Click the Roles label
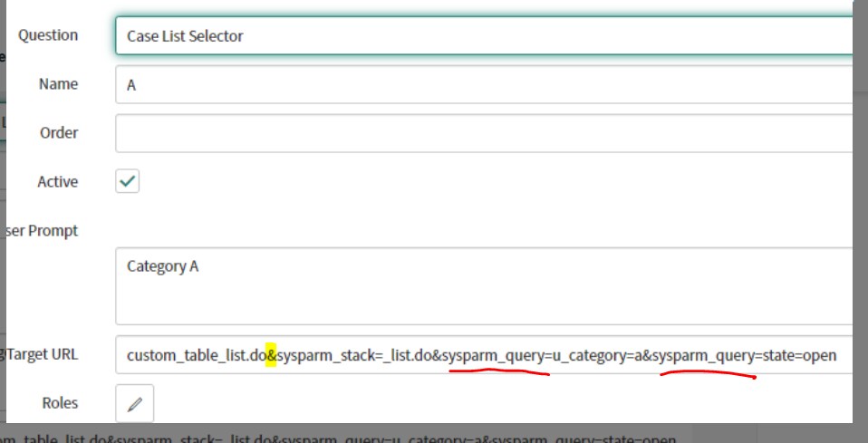The width and height of the screenshot is (868, 443). pos(60,403)
